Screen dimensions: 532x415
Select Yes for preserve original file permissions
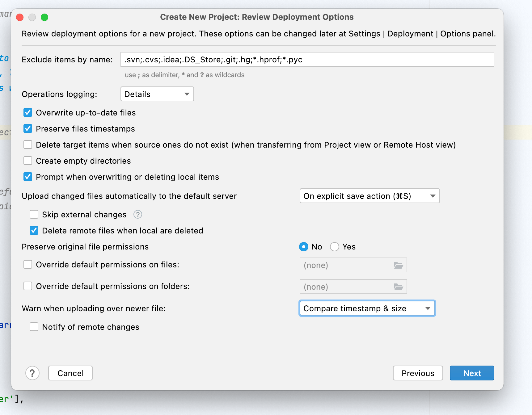click(x=335, y=247)
